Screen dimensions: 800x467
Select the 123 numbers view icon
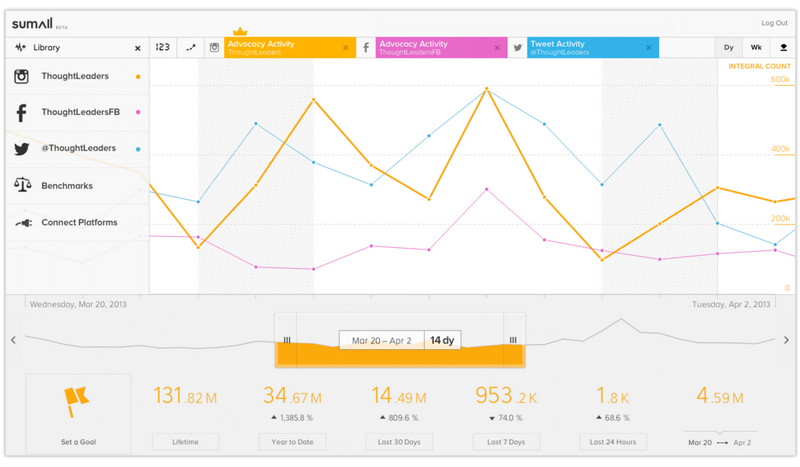coord(163,47)
